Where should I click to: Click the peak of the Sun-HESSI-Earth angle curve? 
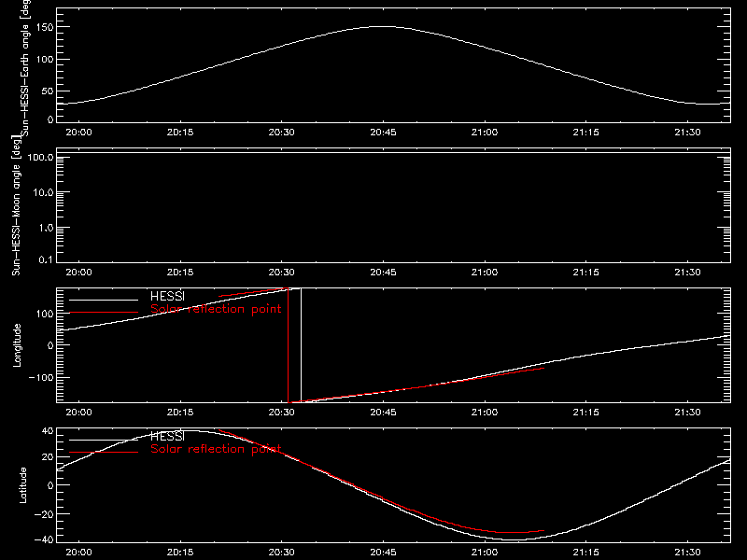[381, 27]
